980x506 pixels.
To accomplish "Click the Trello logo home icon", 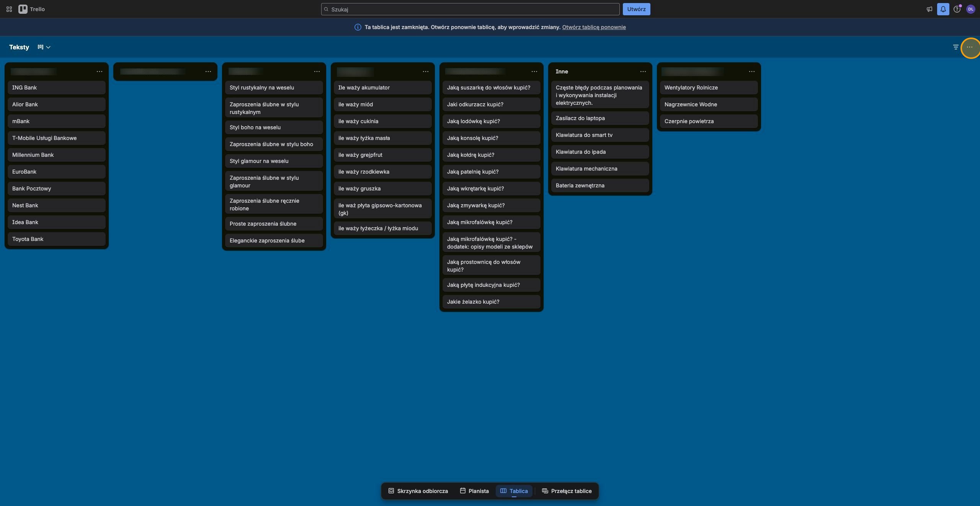I will [32, 9].
